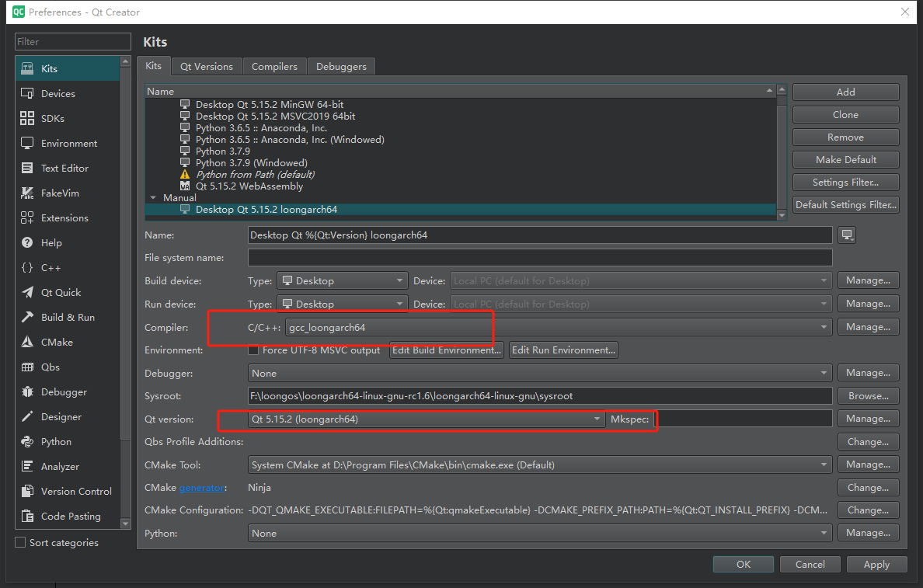Open the Extensions category
Image resolution: width=923 pixels, height=588 pixels.
[67, 217]
